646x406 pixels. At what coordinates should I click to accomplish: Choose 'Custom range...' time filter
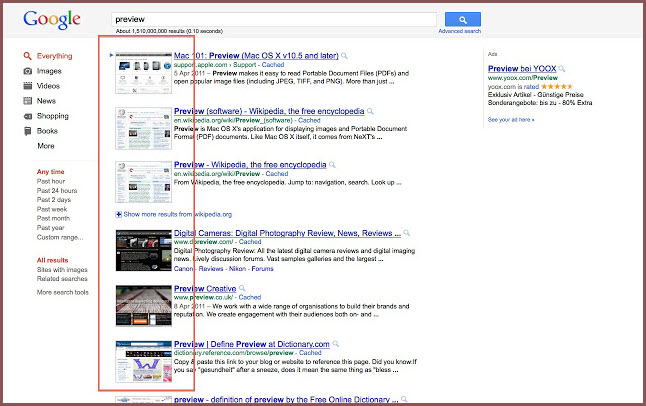(61, 238)
